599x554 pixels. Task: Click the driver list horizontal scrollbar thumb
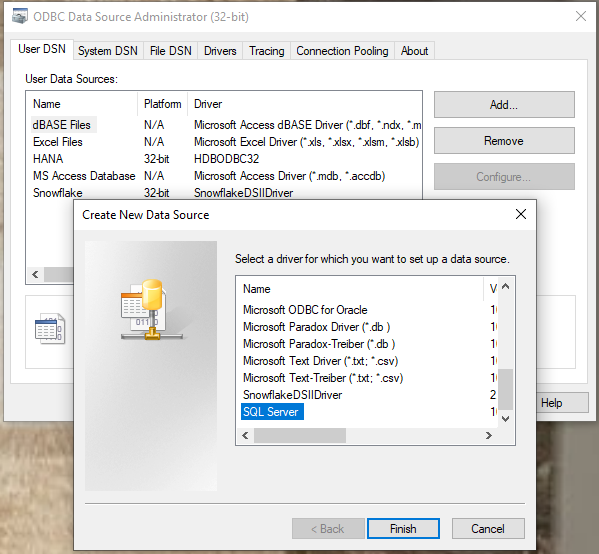coord(300,436)
